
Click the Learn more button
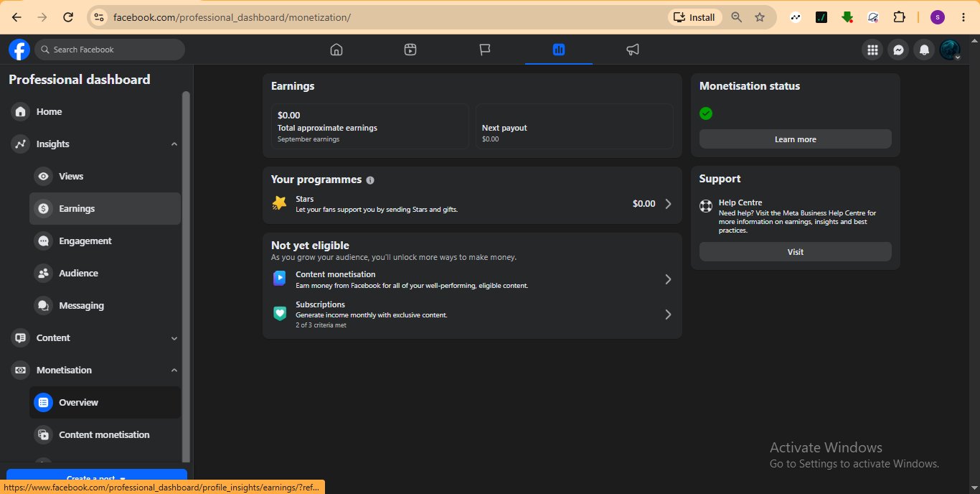(x=795, y=139)
